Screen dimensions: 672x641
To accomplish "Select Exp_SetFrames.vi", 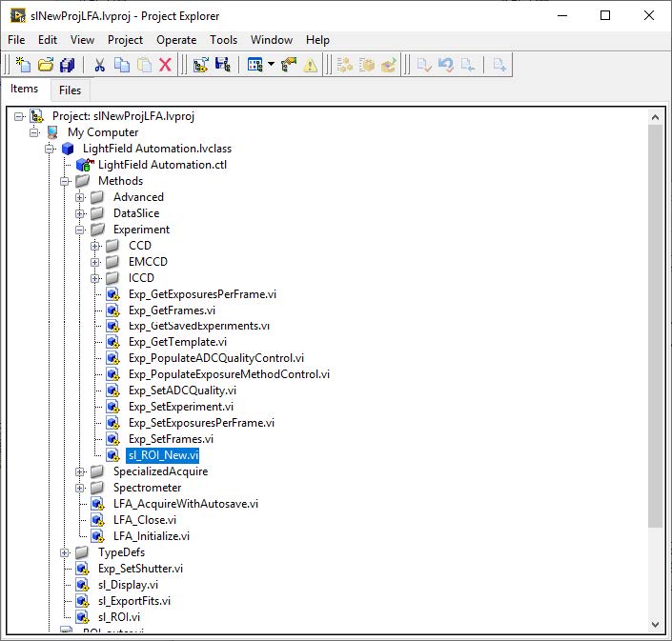I will pyautogui.click(x=171, y=439).
